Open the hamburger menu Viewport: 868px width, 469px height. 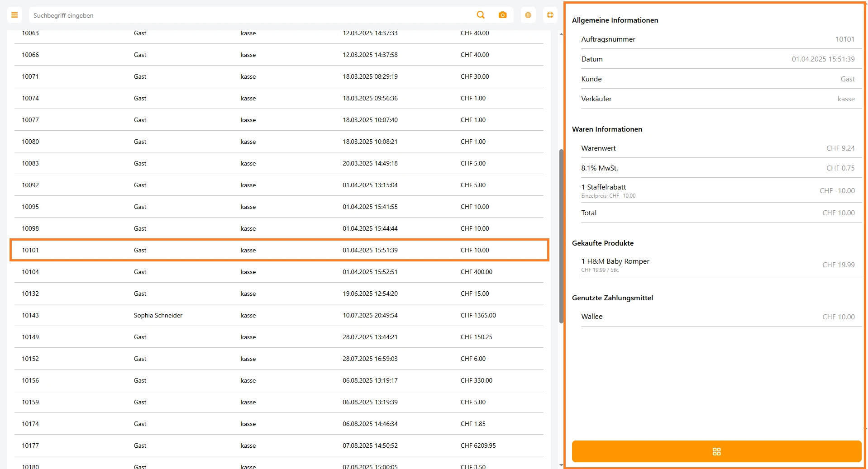14,15
